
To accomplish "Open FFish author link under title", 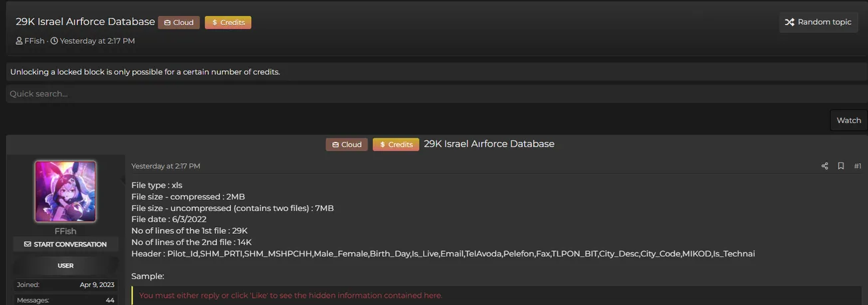I will 34,41.
